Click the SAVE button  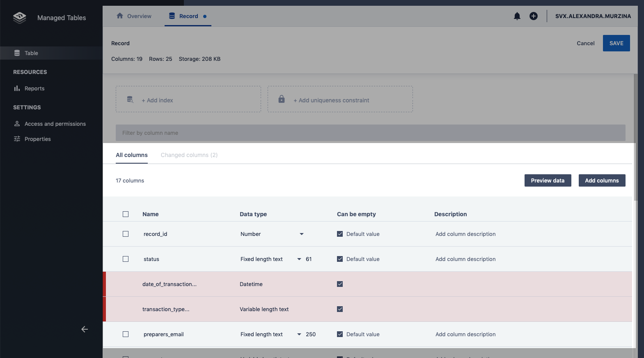point(616,43)
